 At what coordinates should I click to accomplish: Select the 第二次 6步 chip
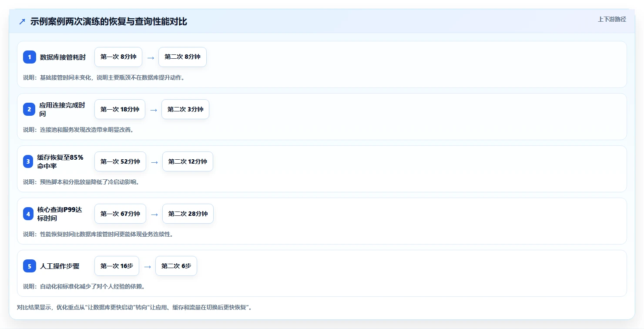coord(176,266)
